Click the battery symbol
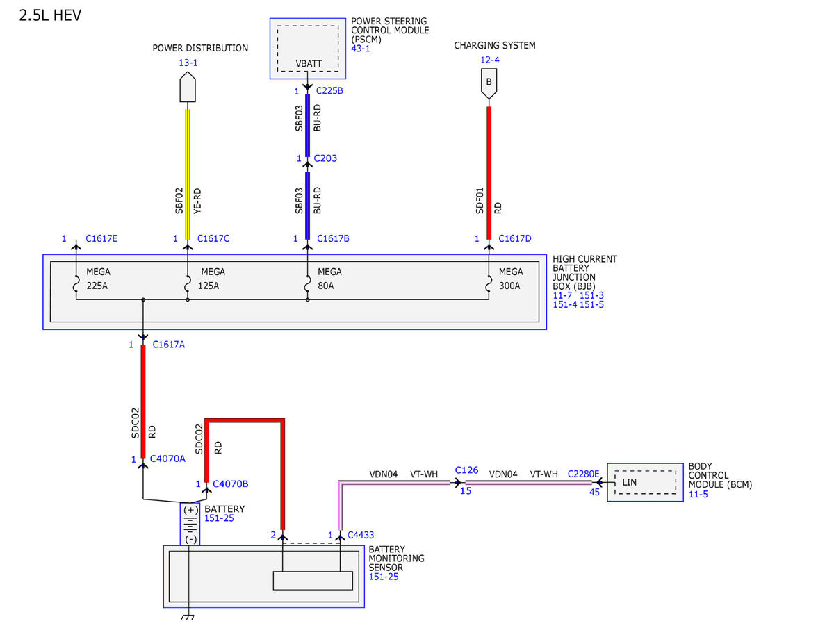Viewport: 834px width, 644px height. (190, 524)
